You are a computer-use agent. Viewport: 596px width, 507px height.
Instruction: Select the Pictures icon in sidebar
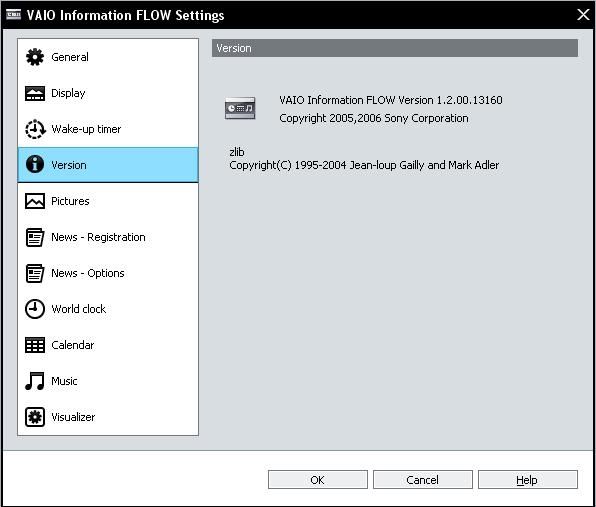tap(35, 201)
